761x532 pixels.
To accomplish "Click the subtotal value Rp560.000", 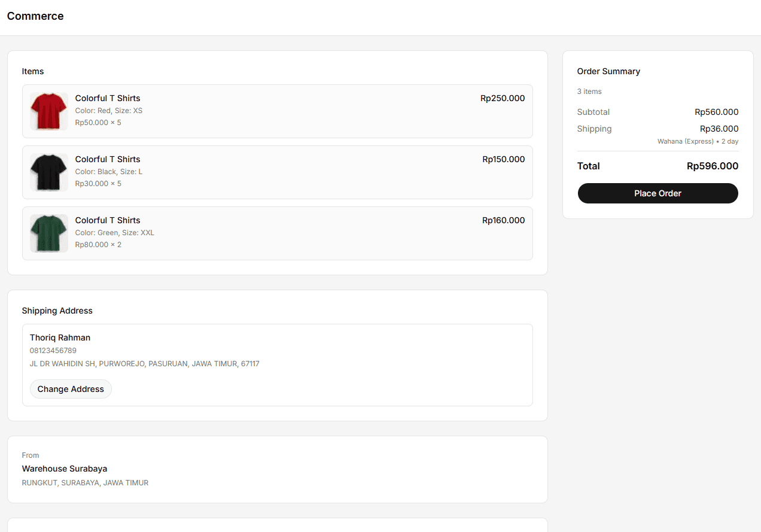I will pos(717,112).
